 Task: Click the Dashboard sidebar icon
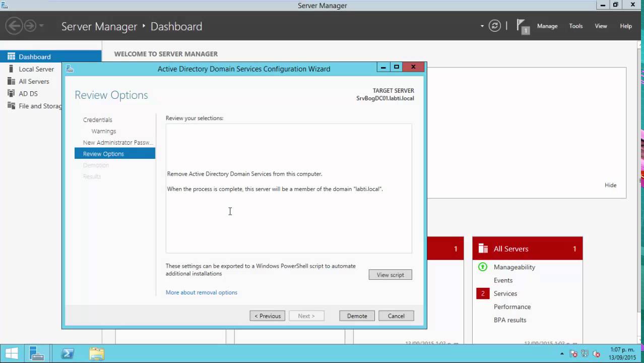11,56
